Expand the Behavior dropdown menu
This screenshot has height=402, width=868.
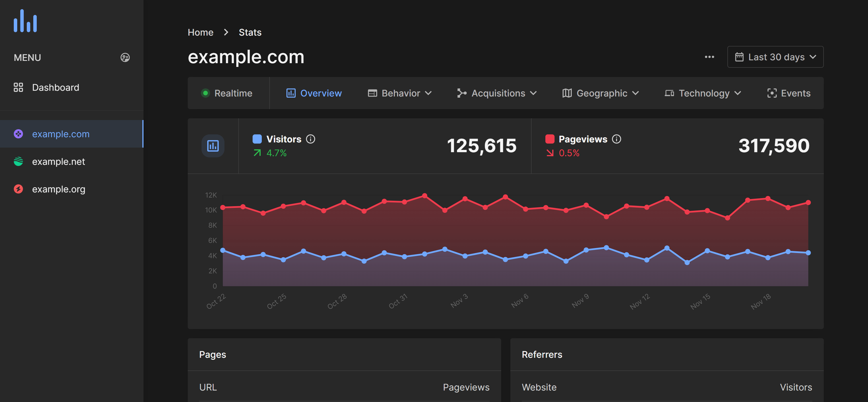[x=401, y=93]
